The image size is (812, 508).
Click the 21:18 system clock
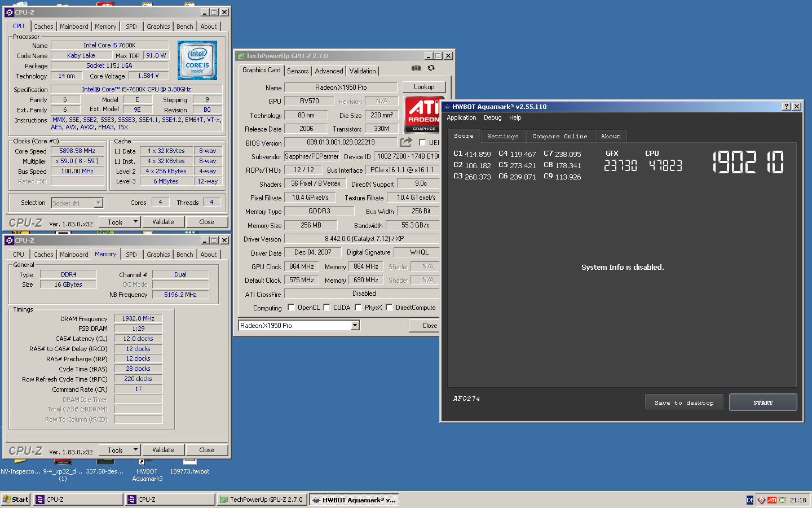coord(798,500)
